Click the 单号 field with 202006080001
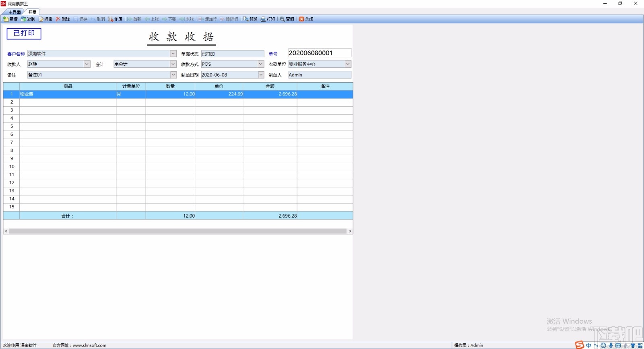 click(320, 53)
